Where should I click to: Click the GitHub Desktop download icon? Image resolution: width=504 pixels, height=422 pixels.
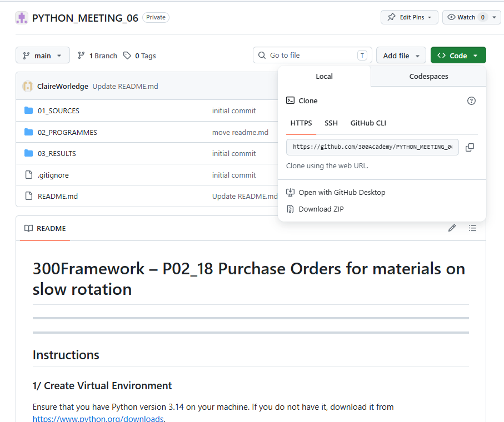coord(290,192)
